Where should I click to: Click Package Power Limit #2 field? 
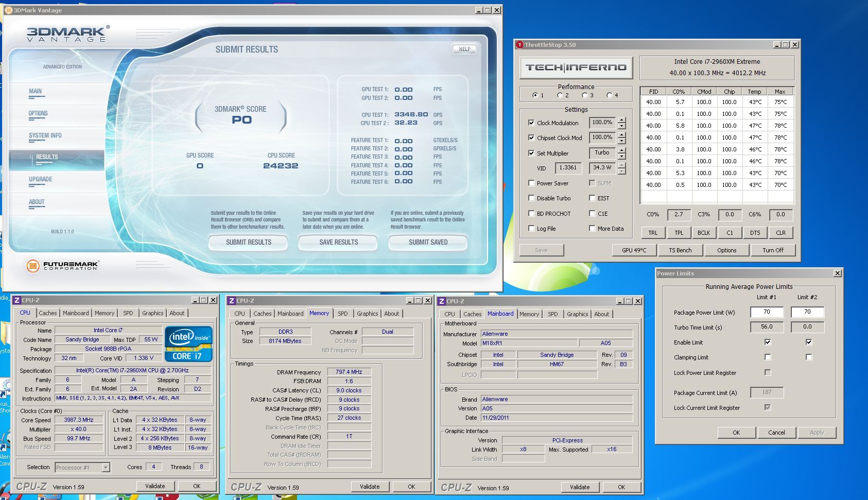(x=807, y=312)
